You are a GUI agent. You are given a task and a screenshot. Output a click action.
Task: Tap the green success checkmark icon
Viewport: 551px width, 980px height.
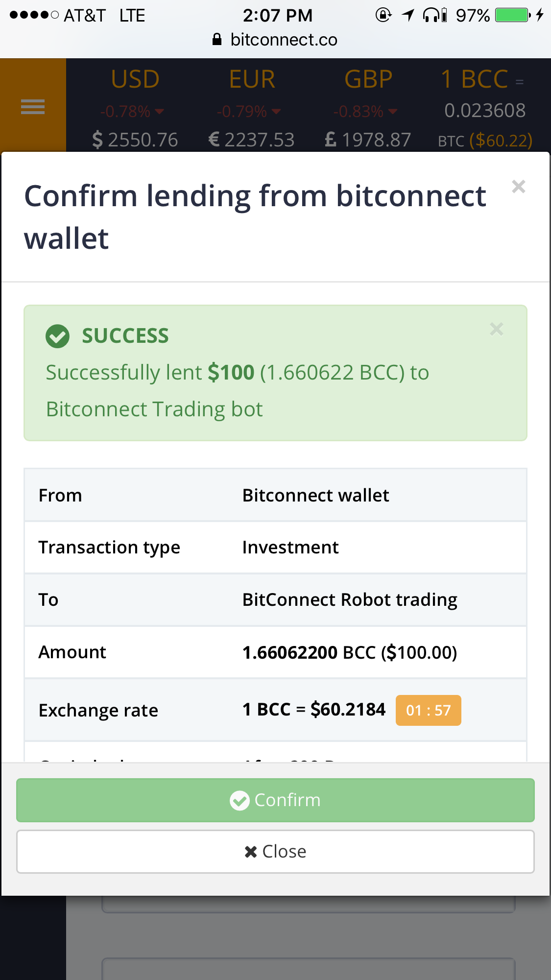click(x=57, y=336)
